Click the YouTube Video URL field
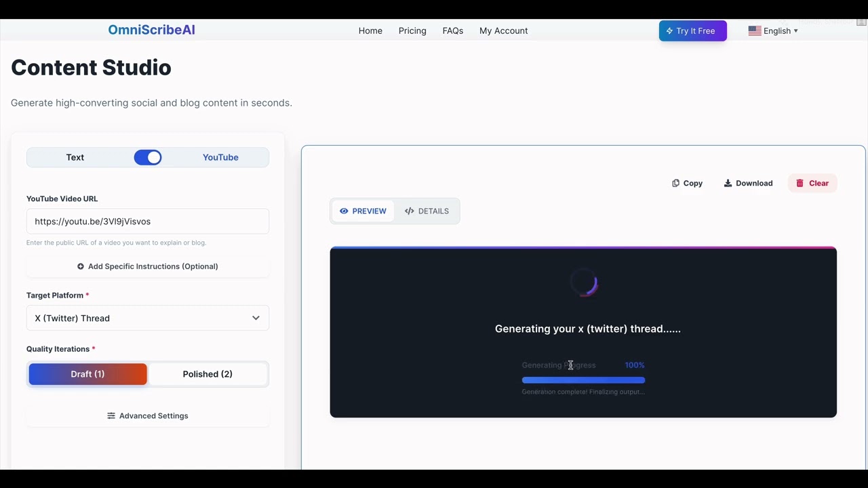868x488 pixels. (x=148, y=221)
